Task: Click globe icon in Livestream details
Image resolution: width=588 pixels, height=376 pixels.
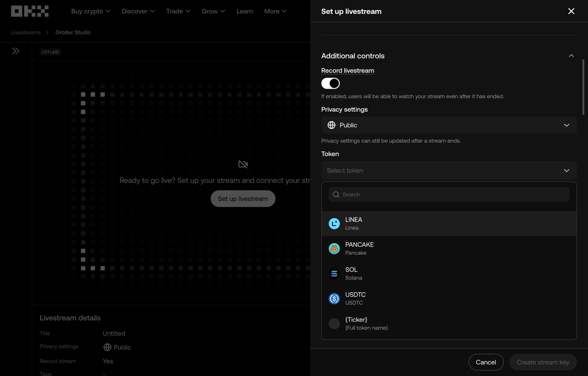Action: (107, 347)
